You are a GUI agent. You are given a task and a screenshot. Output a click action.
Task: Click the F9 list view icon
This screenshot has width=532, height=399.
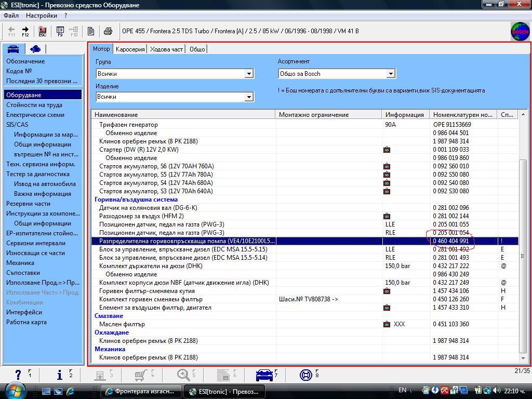(x=60, y=31)
